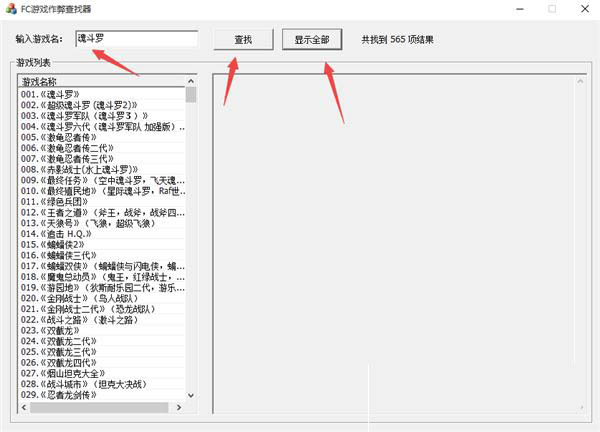Viewport: 600px width, 432px height.
Task: Click the FC游戏作弊查找器 app icon
Action: pos(11,9)
